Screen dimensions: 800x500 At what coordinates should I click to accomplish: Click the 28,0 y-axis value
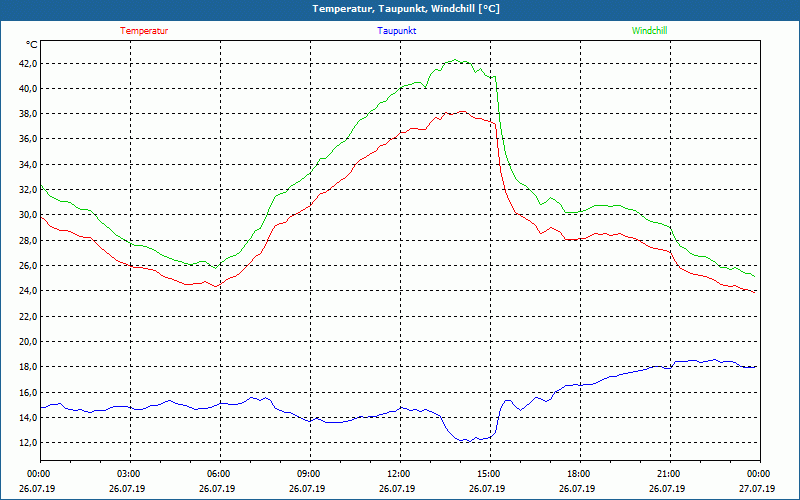coord(28,240)
